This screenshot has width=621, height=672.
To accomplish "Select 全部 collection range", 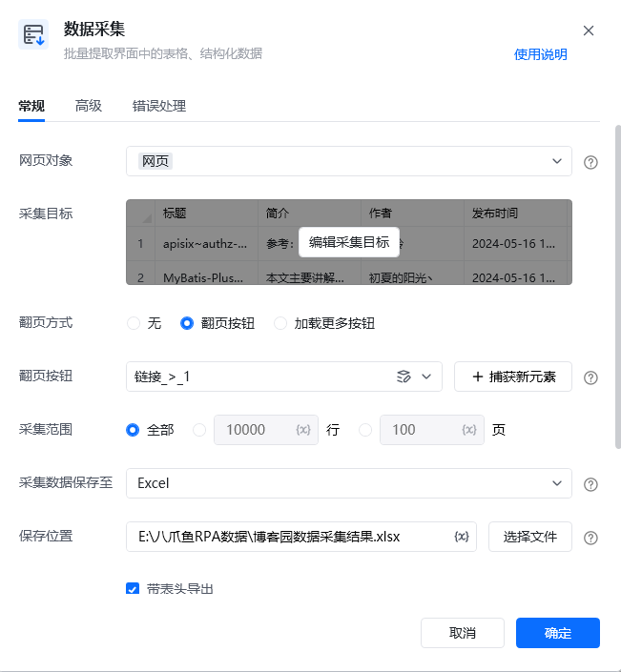I will [133, 430].
